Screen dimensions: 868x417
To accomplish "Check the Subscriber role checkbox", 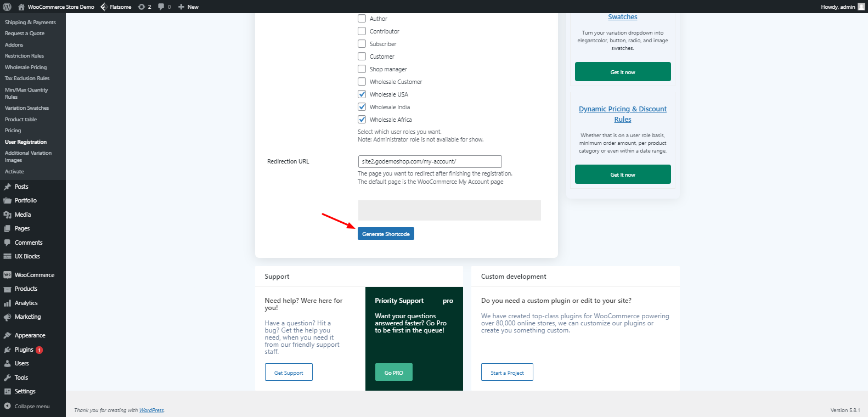I will pyautogui.click(x=362, y=44).
